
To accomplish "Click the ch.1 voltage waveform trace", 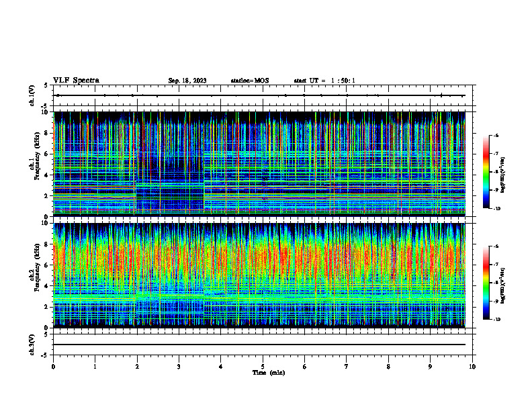I will (x=259, y=95).
